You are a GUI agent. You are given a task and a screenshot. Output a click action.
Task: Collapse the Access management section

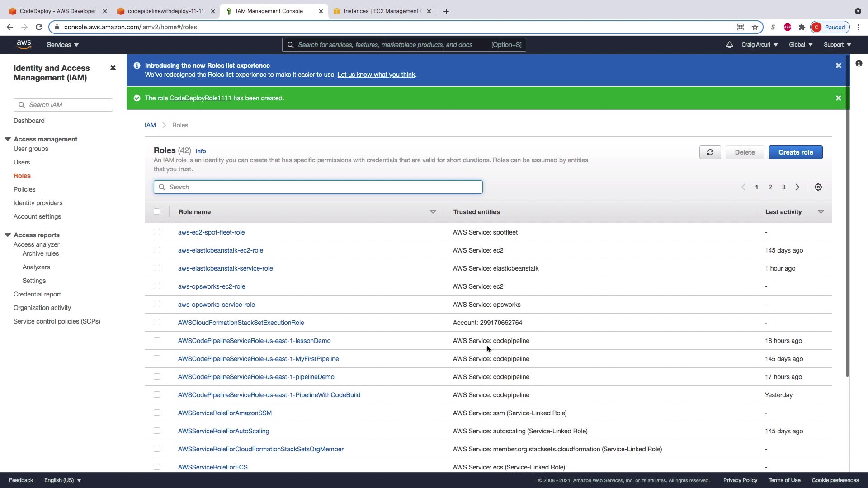coord(8,139)
